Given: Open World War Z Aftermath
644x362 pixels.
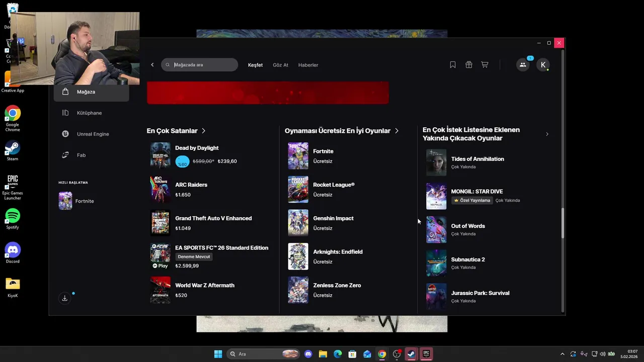Looking at the screenshot, I should click(210, 290).
